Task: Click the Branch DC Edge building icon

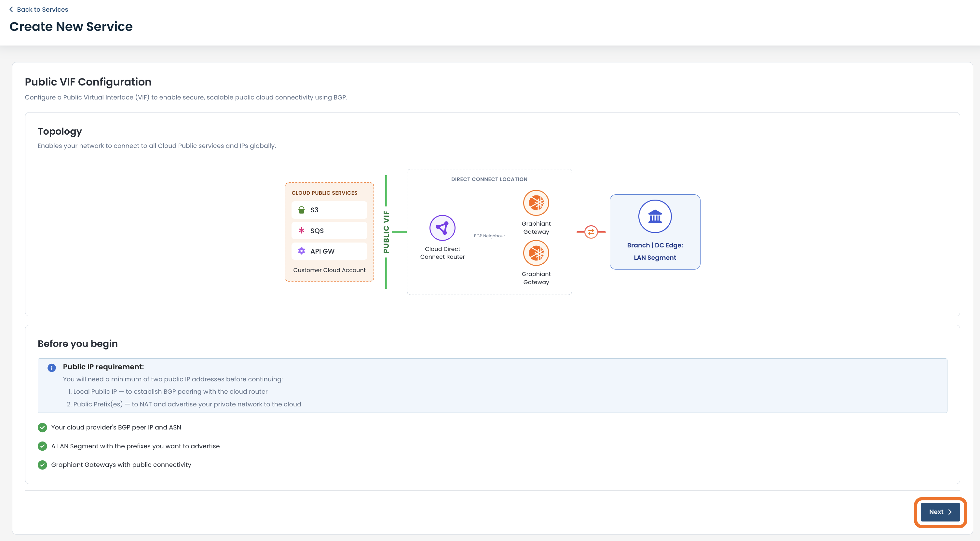Action: (655, 216)
